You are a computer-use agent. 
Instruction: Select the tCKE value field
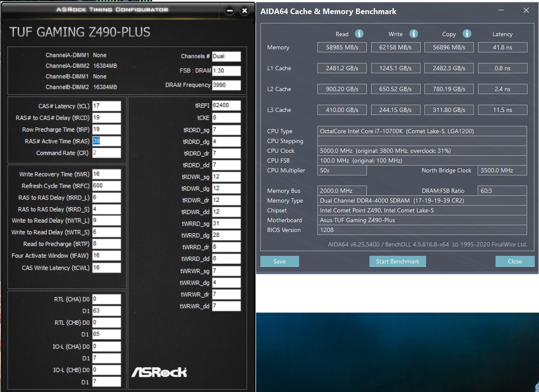pyautogui.click(x=226, y=117)
